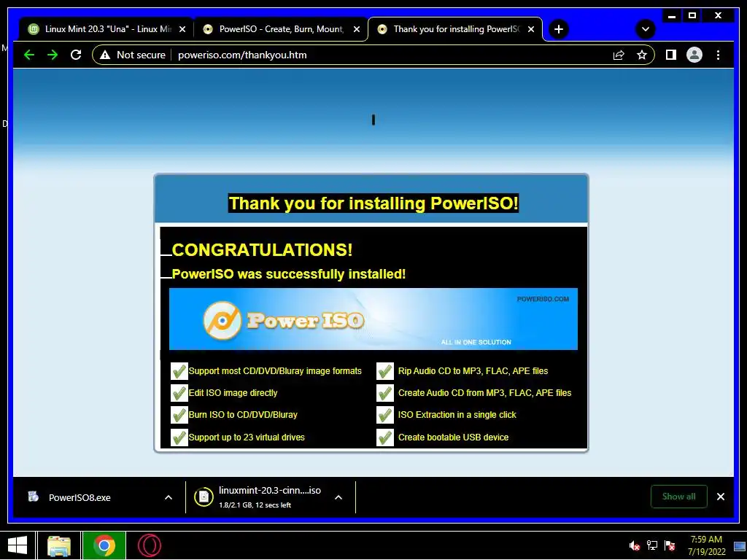Click the network tray icon
The height and width of the screenshot is (560, 747).
[651, 545]
